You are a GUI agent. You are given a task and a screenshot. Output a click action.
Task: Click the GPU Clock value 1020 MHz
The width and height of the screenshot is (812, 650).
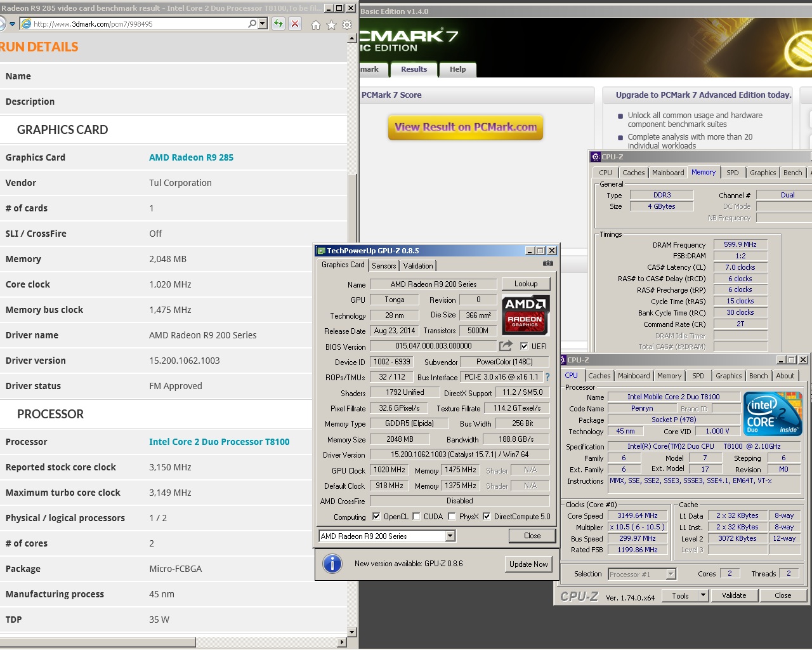390,470
